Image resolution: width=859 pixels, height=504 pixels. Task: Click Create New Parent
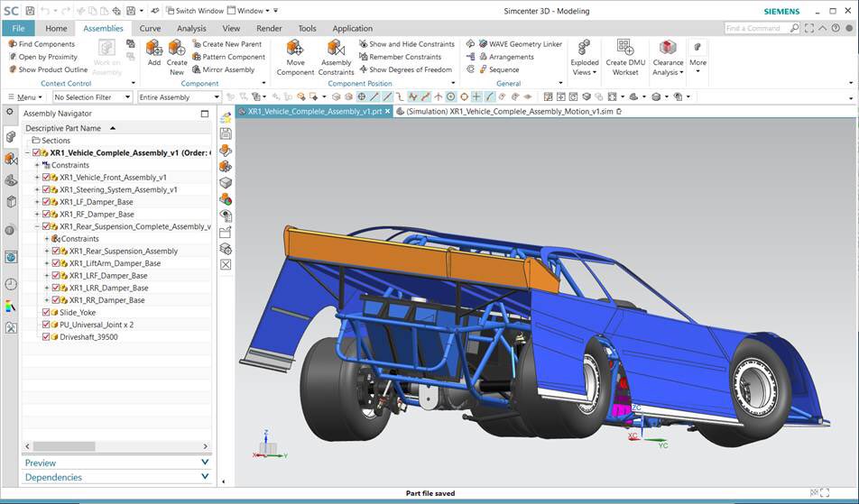[226, 44]
